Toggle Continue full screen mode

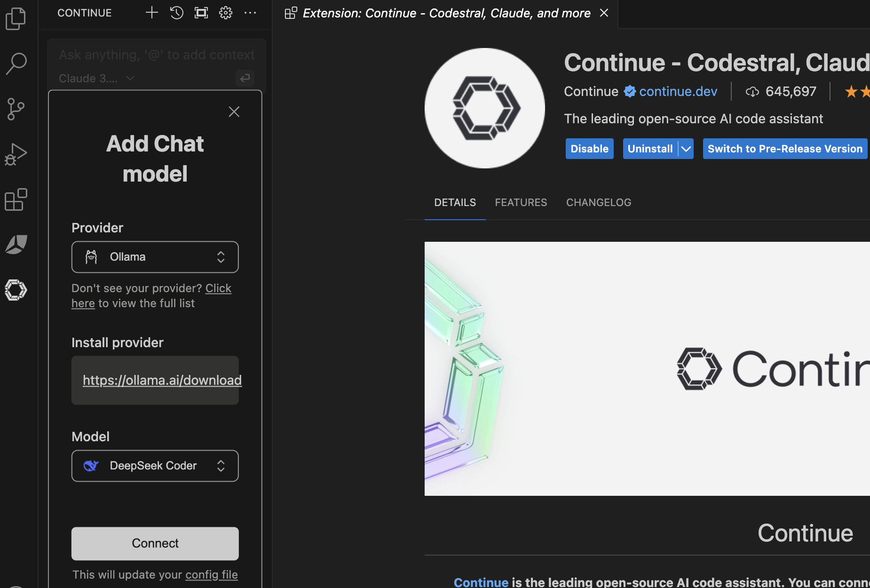point(201,13)
